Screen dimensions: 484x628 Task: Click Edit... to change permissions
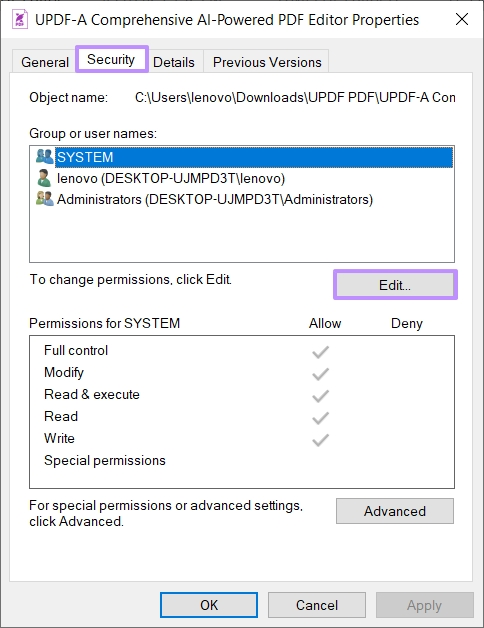395,285
